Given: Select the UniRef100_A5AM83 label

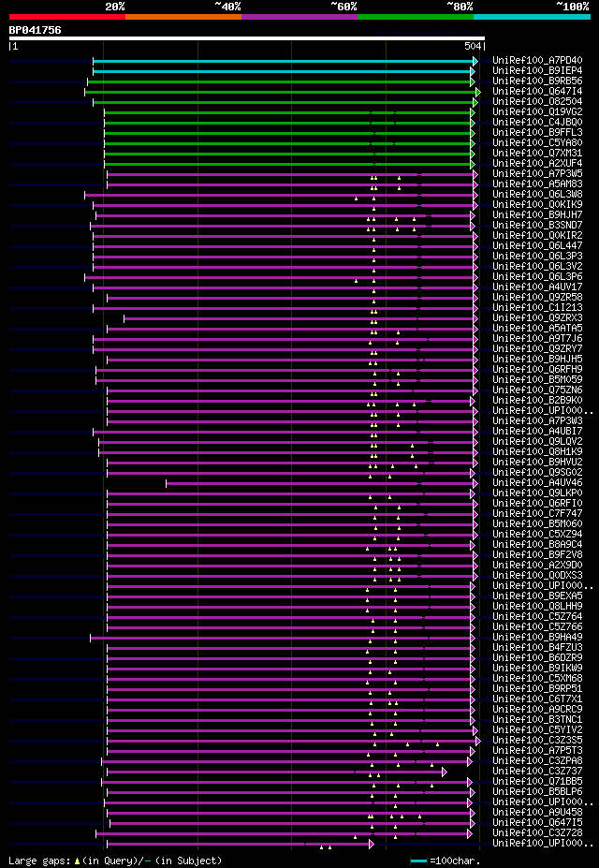Looking at the screenshot, I should [537, 184].
